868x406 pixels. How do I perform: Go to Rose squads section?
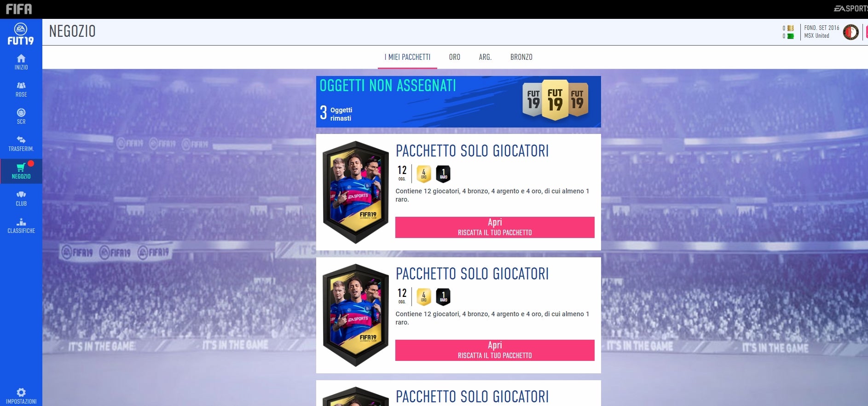click(21, 89)
